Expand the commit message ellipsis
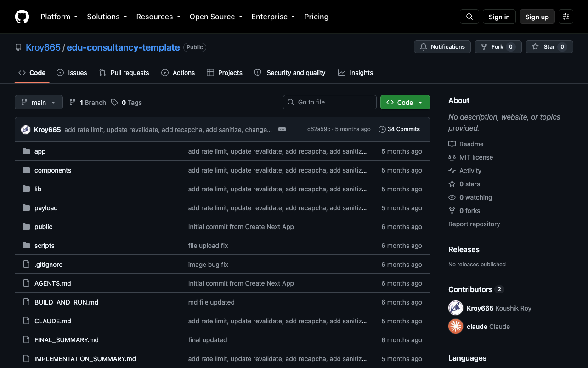This screenshot has width=588, height=368. coord(282,129)
